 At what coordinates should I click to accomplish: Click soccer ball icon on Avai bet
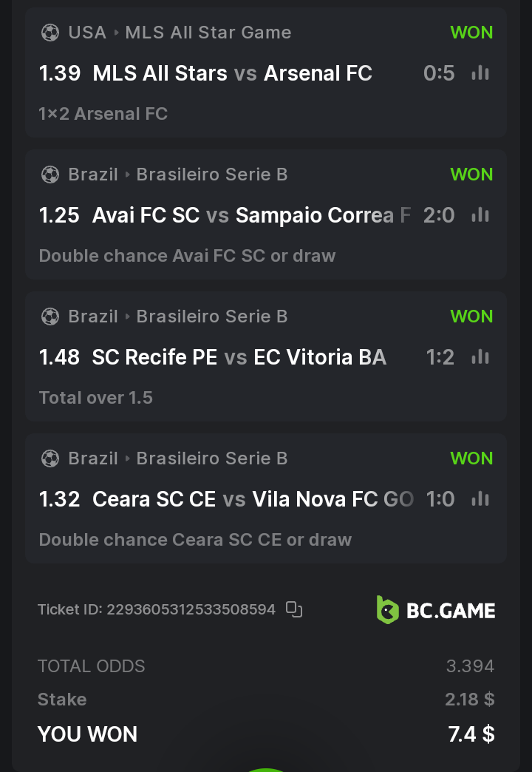point(50,175)
